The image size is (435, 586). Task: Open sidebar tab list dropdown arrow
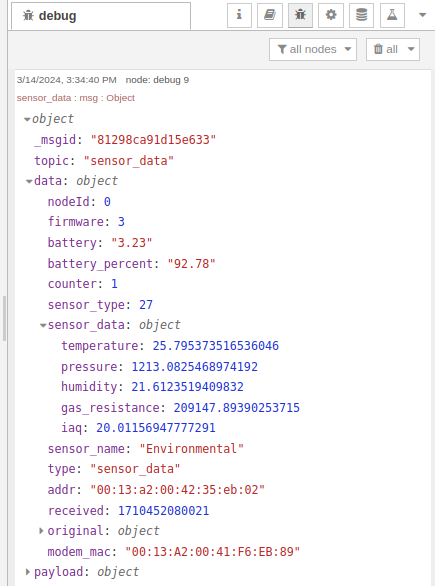click(423, 15)
